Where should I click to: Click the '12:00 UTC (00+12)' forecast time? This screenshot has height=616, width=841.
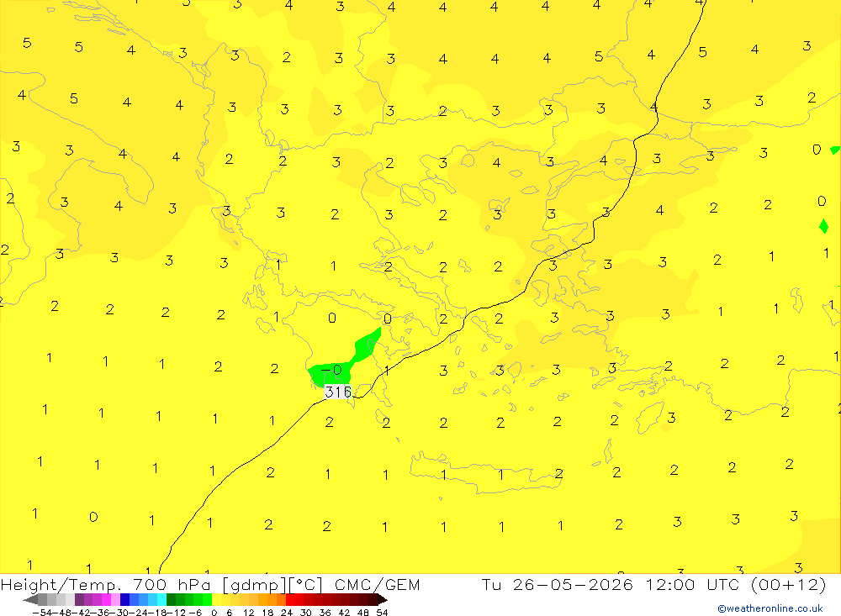pos(735,584)
